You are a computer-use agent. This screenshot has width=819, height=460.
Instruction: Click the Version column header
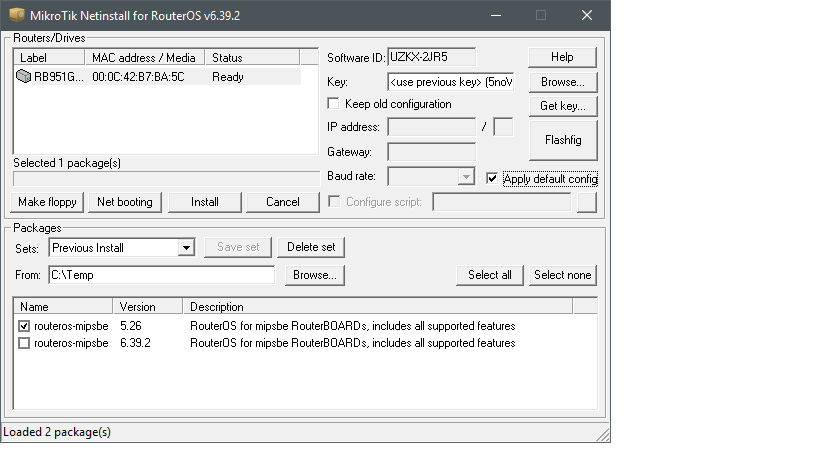click(148, 306)
